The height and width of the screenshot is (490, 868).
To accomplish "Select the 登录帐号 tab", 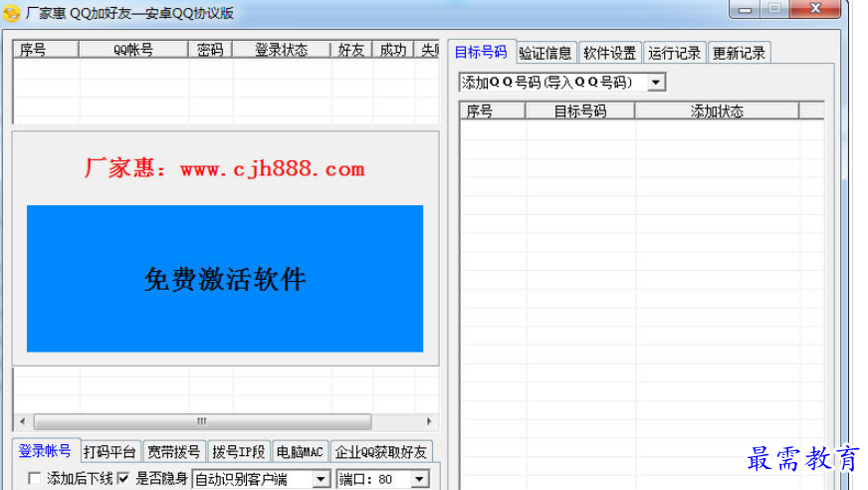I will tap(46, 451).
